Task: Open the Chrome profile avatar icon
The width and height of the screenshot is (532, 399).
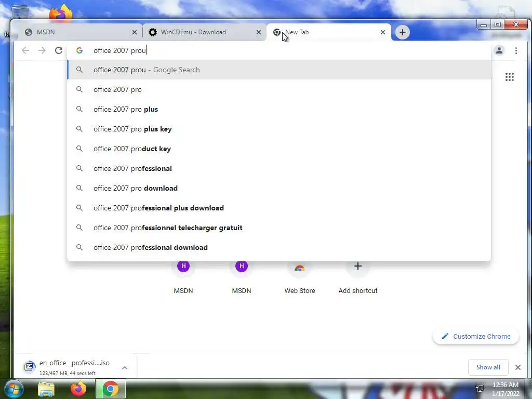Action: tap(499, 50)
